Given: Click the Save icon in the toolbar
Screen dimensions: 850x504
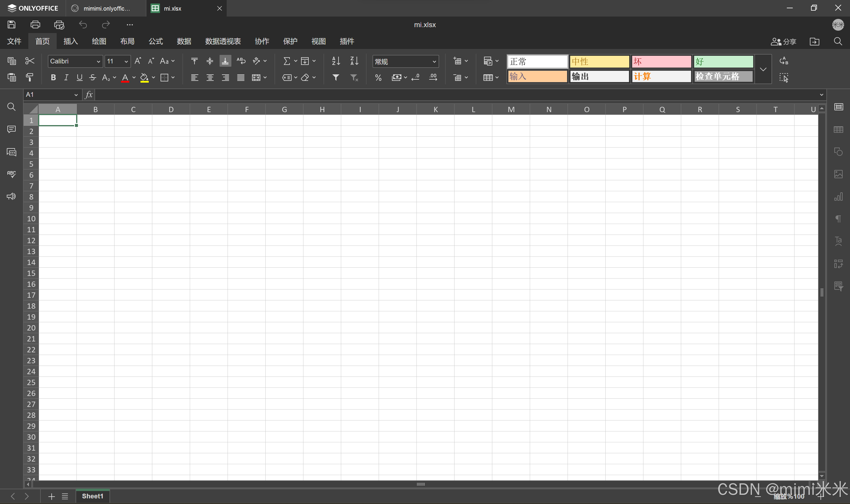Looking at the screenshot, I should pyautogui.click(x=12, y=24).
